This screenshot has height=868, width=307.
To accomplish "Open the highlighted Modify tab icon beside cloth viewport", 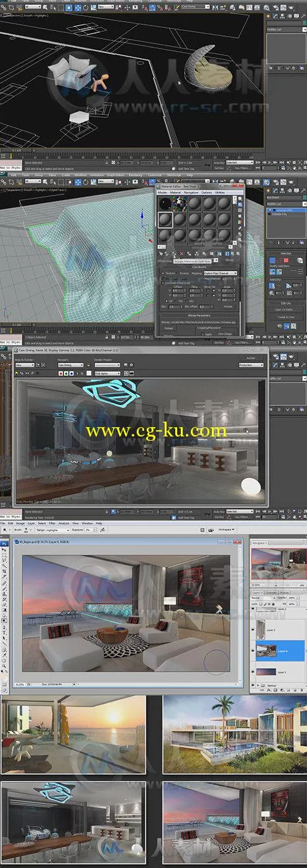I will pyautogui.click(x=277, y=189).
